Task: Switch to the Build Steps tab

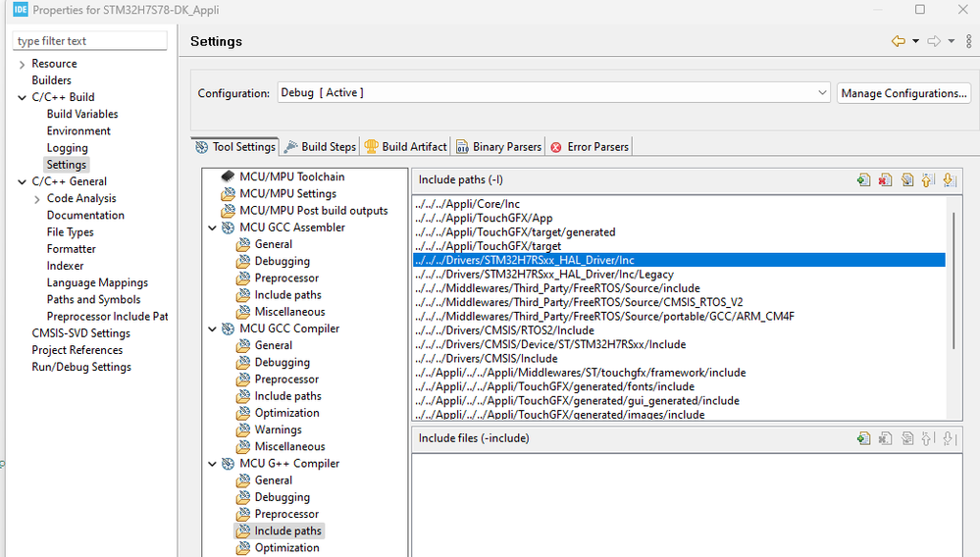Action: pyautogui.click(x=320, y=147)
